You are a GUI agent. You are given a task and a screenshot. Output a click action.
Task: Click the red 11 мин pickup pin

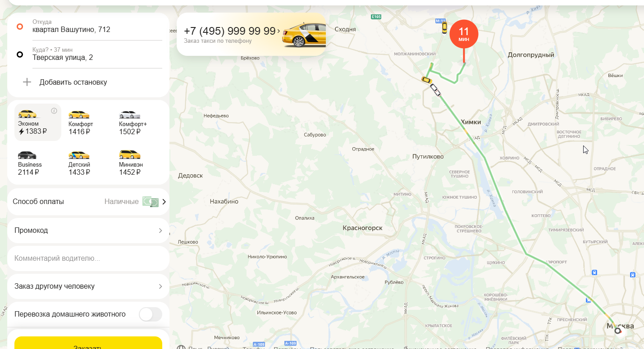(x=464, y=34)
